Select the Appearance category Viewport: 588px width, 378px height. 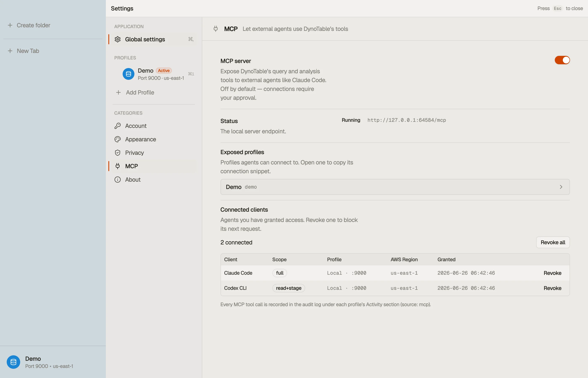tap(153, 139)
